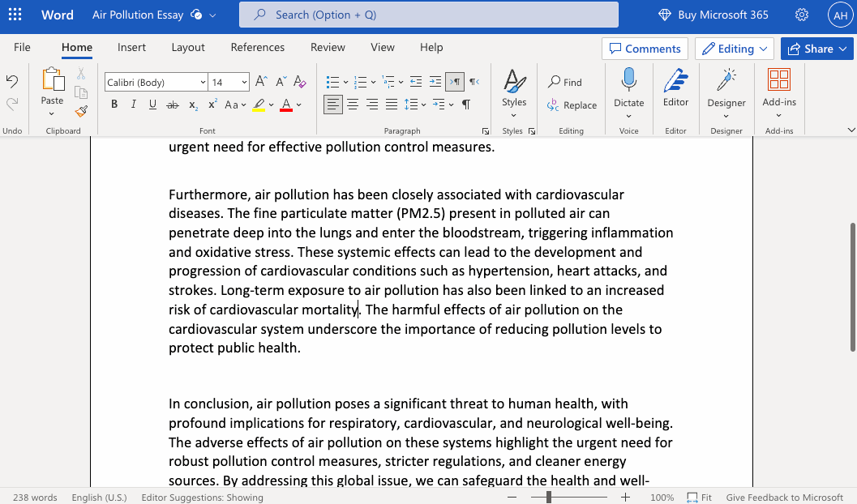The width and height of the screenshot is (857, 504).
Task: Click the Undo arrow icon
Action: [12, 82]
